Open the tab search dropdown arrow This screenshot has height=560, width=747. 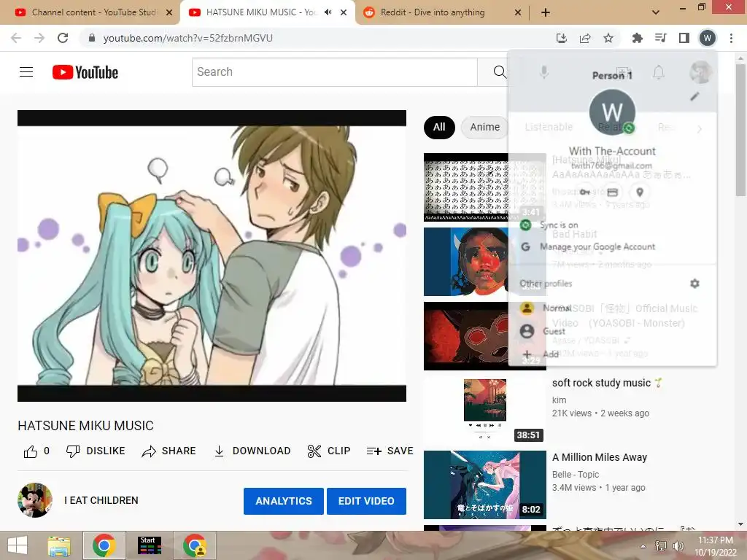(x=656, y=12)
